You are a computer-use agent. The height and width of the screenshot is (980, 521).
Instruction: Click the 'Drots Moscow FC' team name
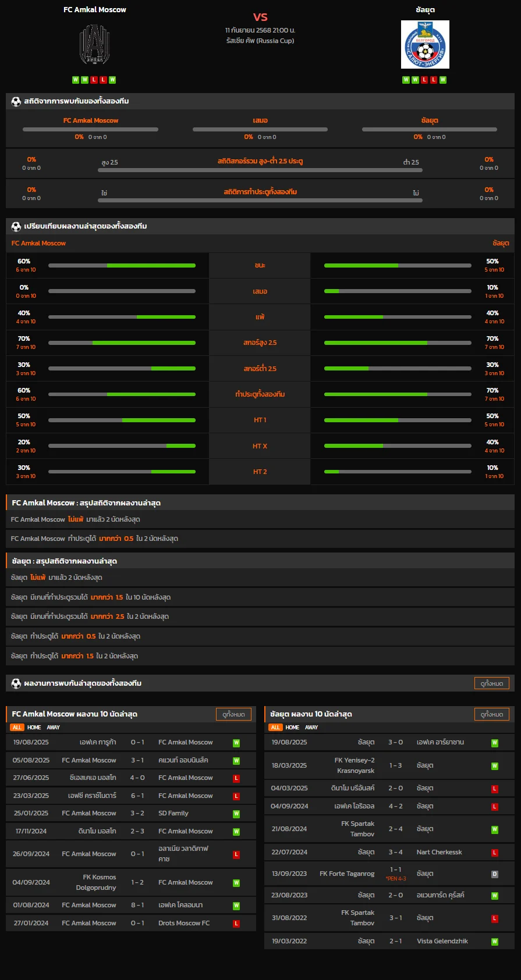(x=184, y=924)
